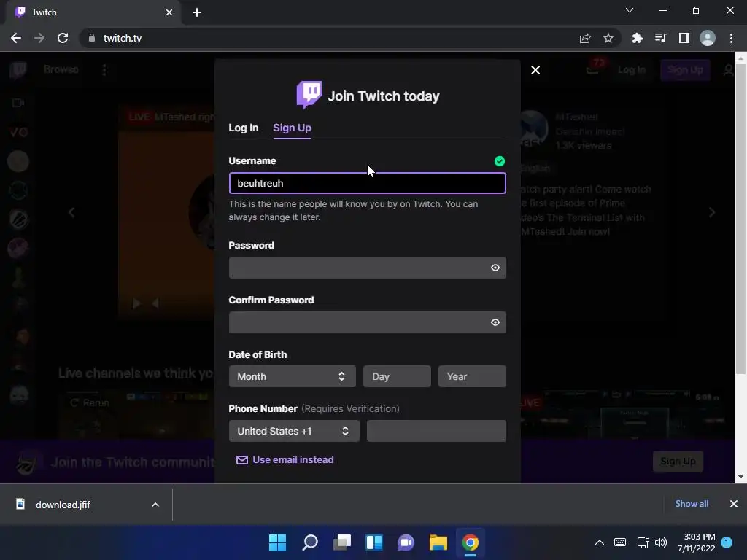Open the user menu icon in Twitch header

click(x=728, y=70)
